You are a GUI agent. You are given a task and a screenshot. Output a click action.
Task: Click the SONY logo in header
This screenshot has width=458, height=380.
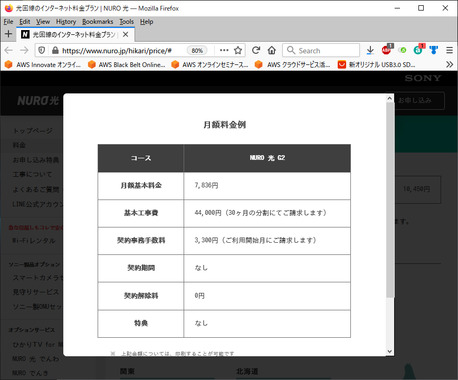[x=423, y=78]
